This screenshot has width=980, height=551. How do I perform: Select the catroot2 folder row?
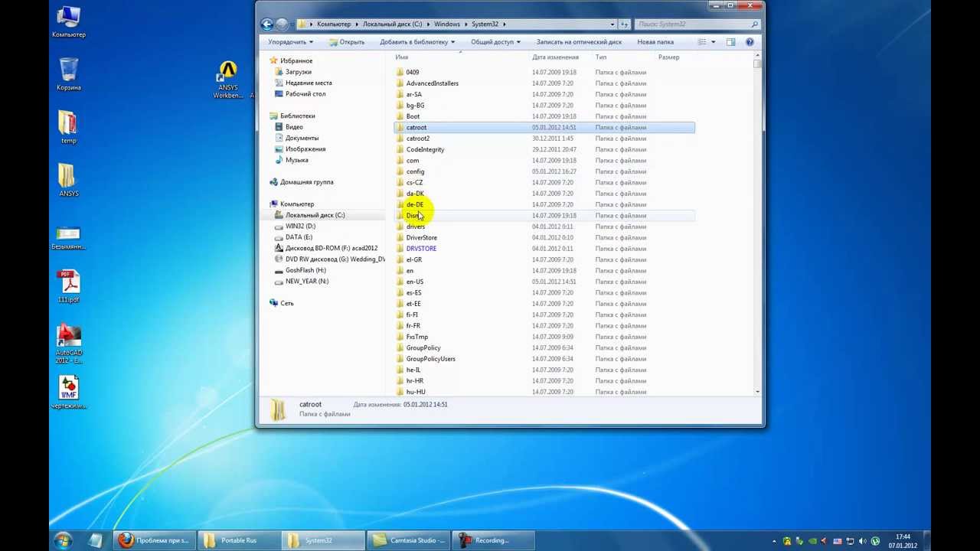(x=544, y=139)
